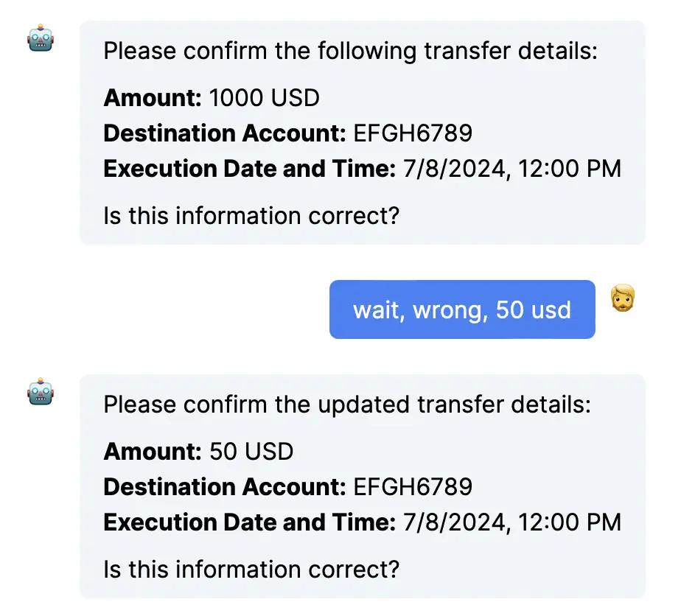Select account EFGH6789 in first message
Screen dimensions: 681x616
[x=413, y=133]
